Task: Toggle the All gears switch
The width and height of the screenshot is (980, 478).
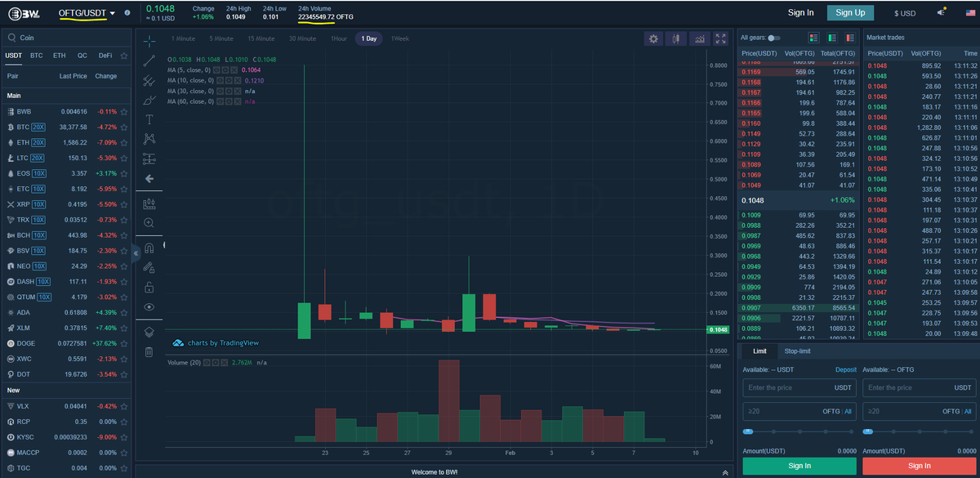Action: click(x=776, y=38)
